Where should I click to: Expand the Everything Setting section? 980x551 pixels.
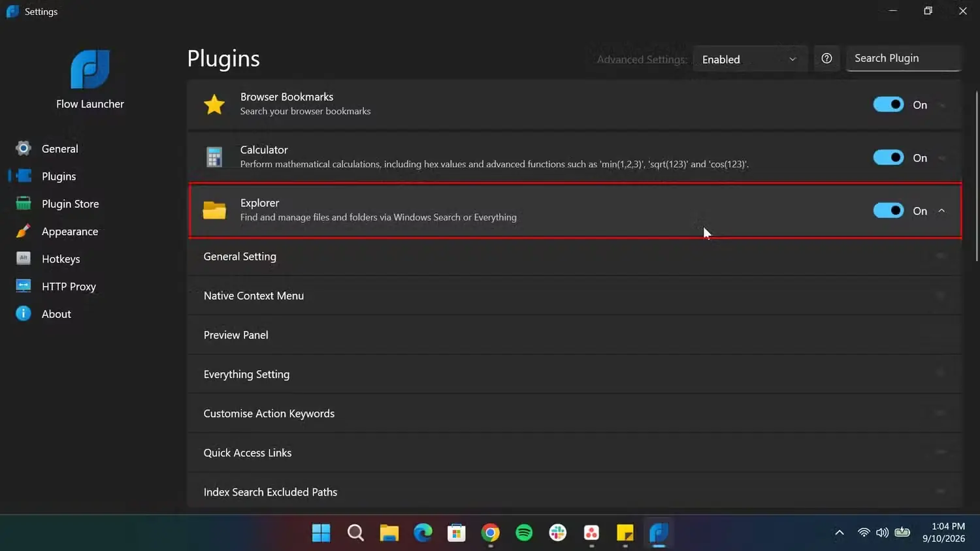(x=575, y=374)
